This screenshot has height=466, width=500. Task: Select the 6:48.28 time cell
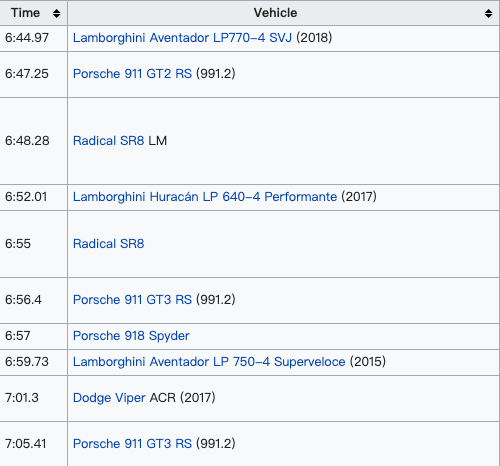click(x=33, y=141)
